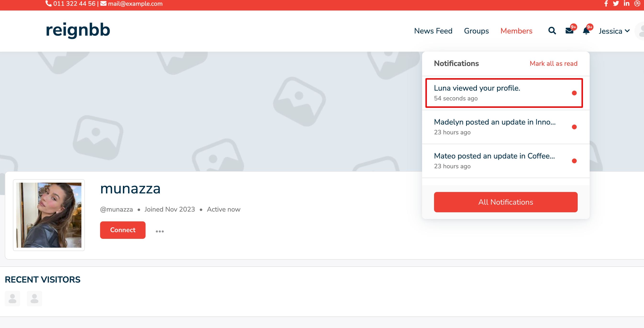Open the Facebook icon in top bar
This screenshot has width=644, height=328.
coord(606,4)
